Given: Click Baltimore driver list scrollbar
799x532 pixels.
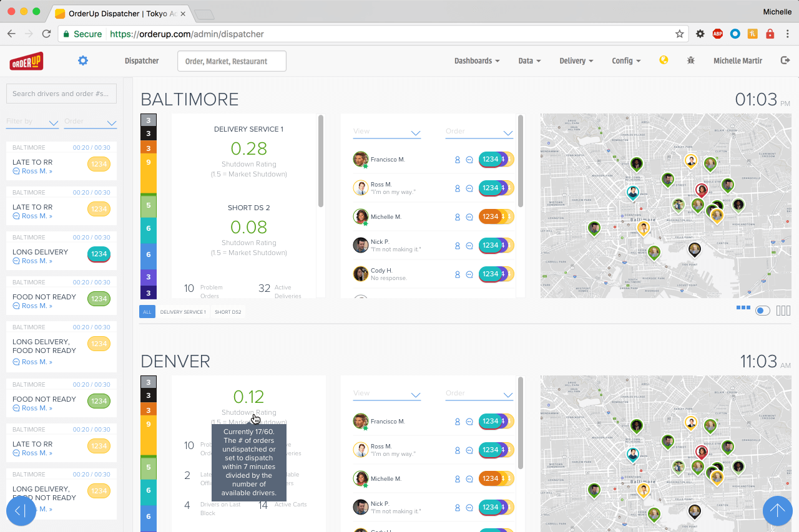Looking at the screenshot, I should pos(521,161).
